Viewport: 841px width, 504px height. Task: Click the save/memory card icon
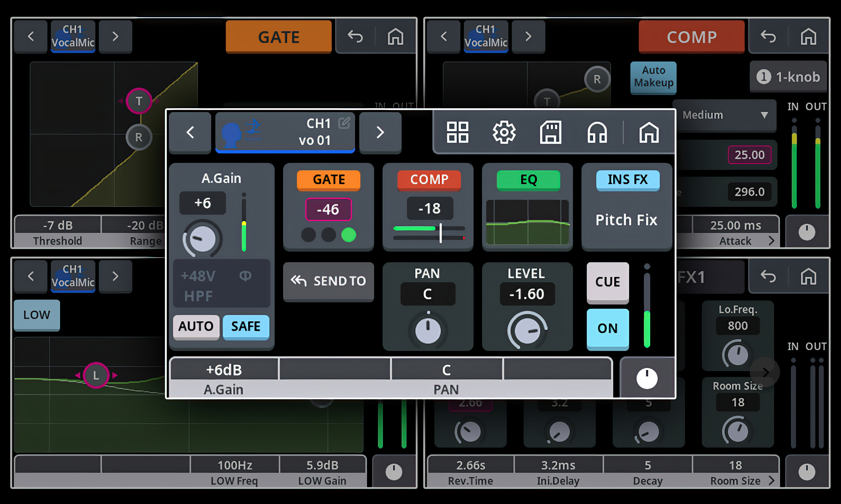(x=550, y=132)
